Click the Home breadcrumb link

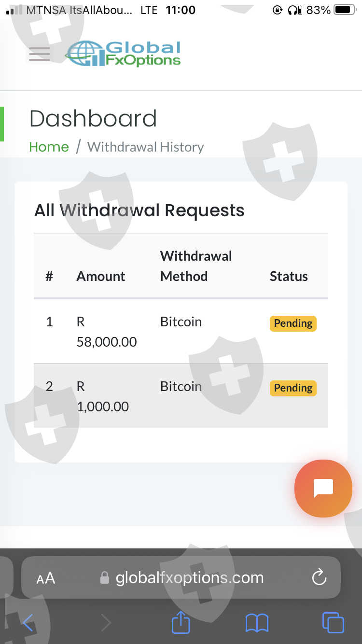click(49, 147)
